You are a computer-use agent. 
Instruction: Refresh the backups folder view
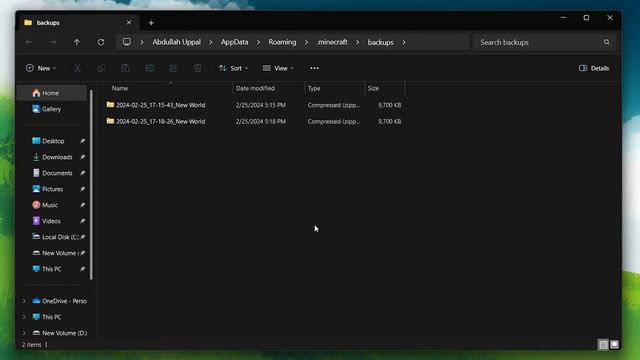(x=101, y=42)
